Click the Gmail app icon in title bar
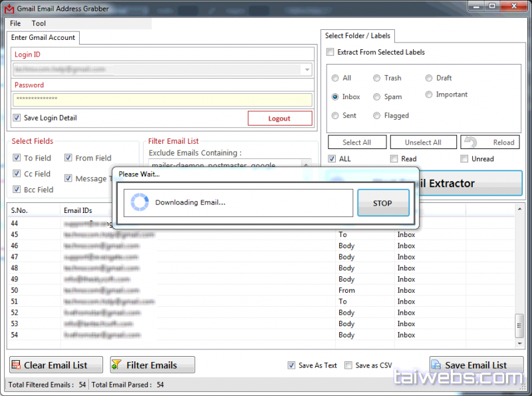Screen dimensions: 532x396 pos(8,9)
